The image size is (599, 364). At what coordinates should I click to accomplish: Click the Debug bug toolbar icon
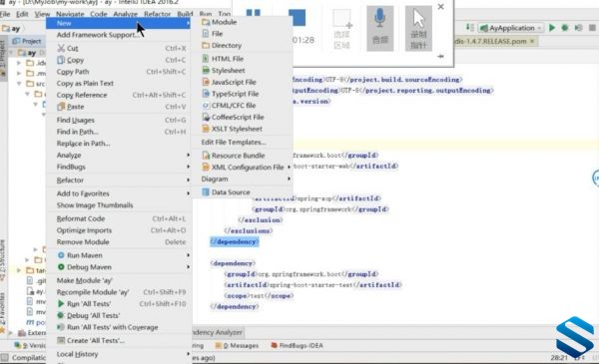(565, 28)
